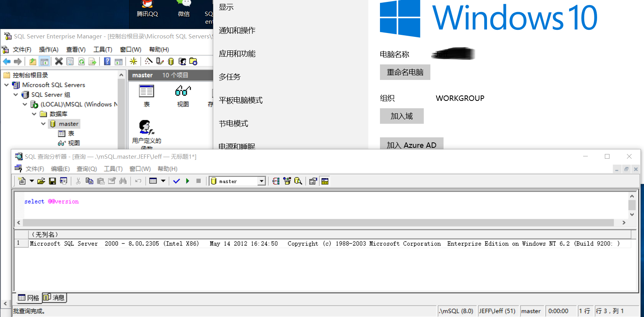Click the insert template icon in Query Analyzer
This screenshot has height=317, width=644.
(x=63, y=181)
